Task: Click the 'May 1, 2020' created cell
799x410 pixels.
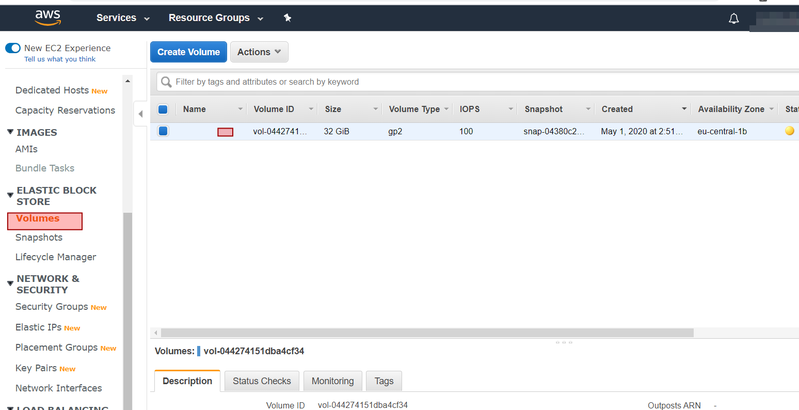Action: tap(642, 131)
